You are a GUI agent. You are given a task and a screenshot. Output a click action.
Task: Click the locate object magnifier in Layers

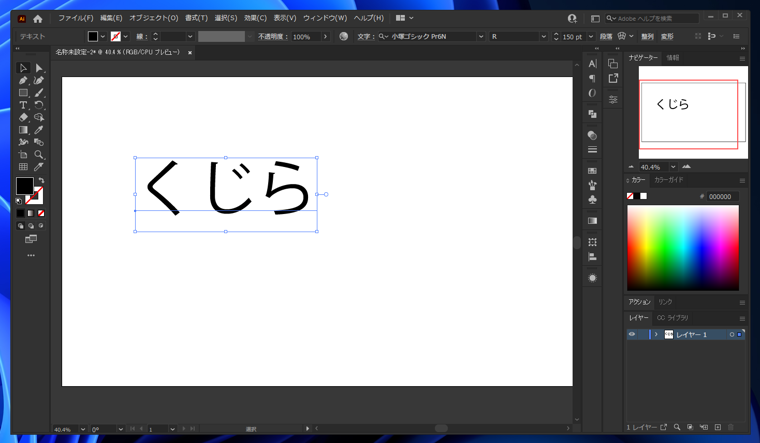(677, 427)
